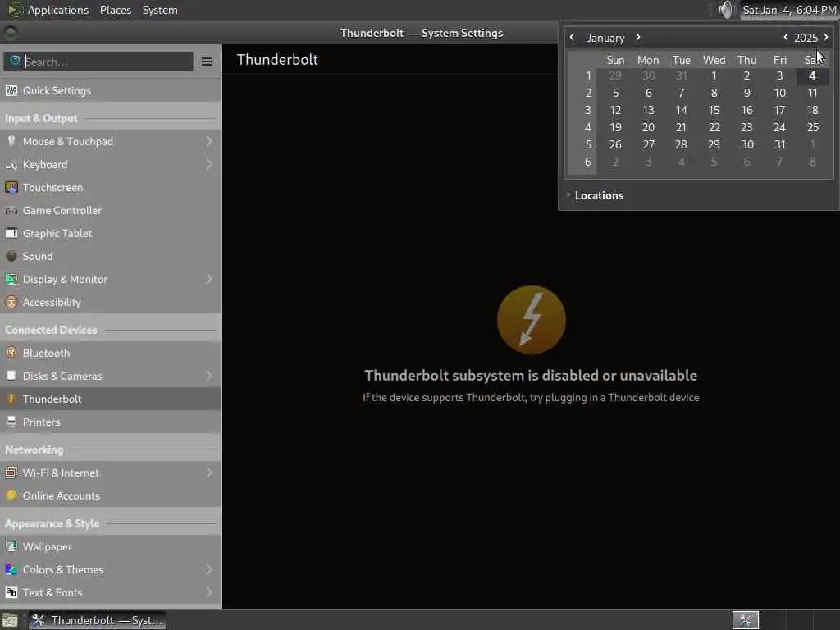Open the Sound label in sidebar
The height and width of the screenshot is (630, 840).
click(x=38, y=256)
